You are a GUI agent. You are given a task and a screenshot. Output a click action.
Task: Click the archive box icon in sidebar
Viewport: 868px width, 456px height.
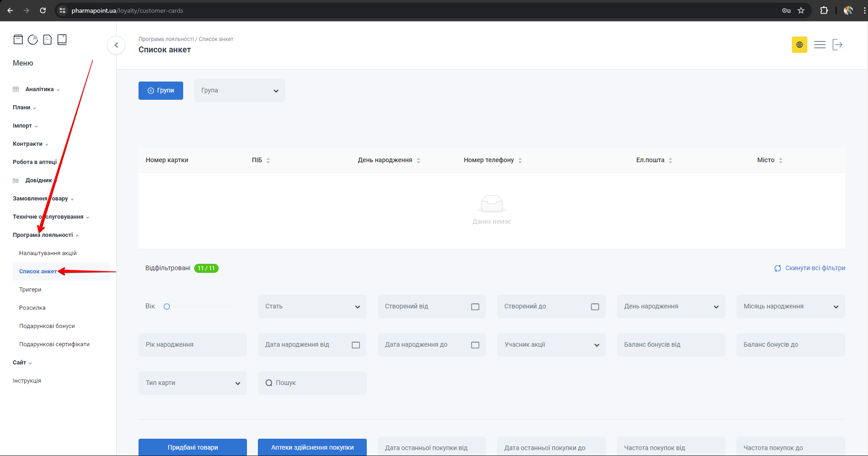18,40
